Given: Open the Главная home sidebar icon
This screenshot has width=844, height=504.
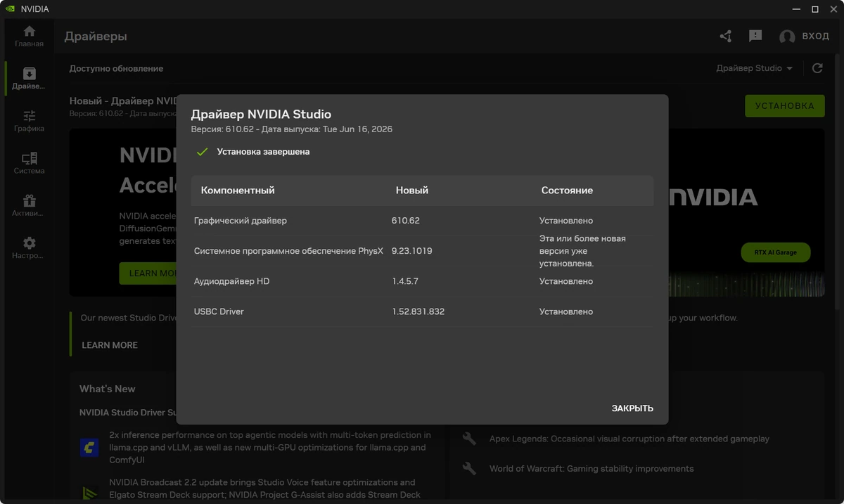Looking at the screenshot, I should tap(29, 37).
